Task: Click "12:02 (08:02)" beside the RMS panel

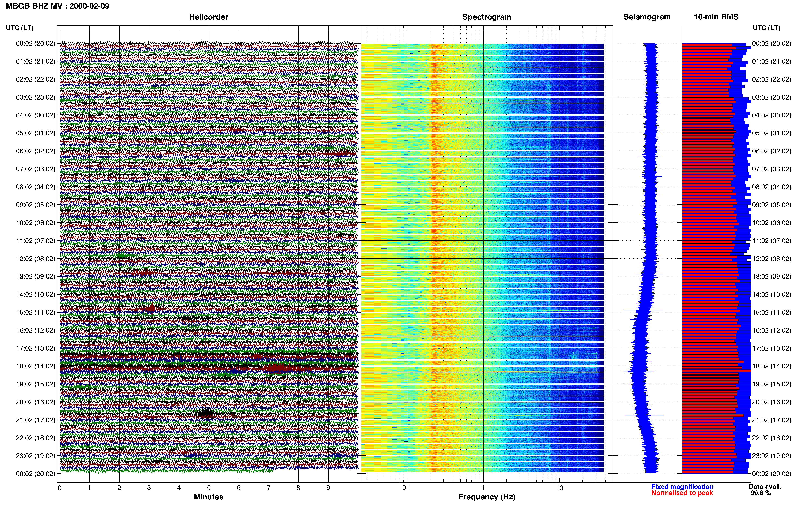Action: (772, 259)
